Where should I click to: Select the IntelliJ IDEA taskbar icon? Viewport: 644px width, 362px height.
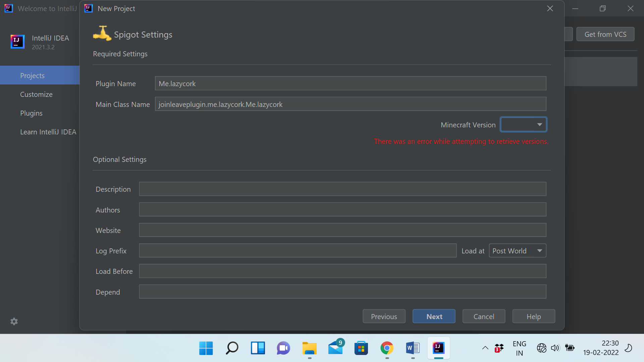438,348
